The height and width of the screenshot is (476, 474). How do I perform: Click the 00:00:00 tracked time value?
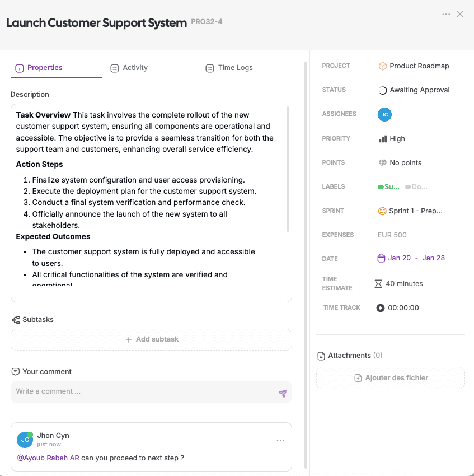click(403, 308)
